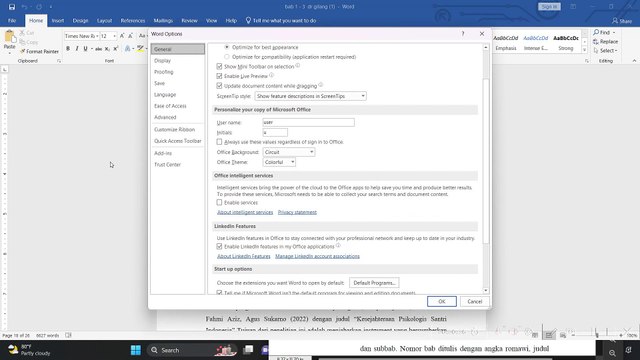Open Manage LinkedIn account associations link
The image size is (640, 360).
coord(317,256)
